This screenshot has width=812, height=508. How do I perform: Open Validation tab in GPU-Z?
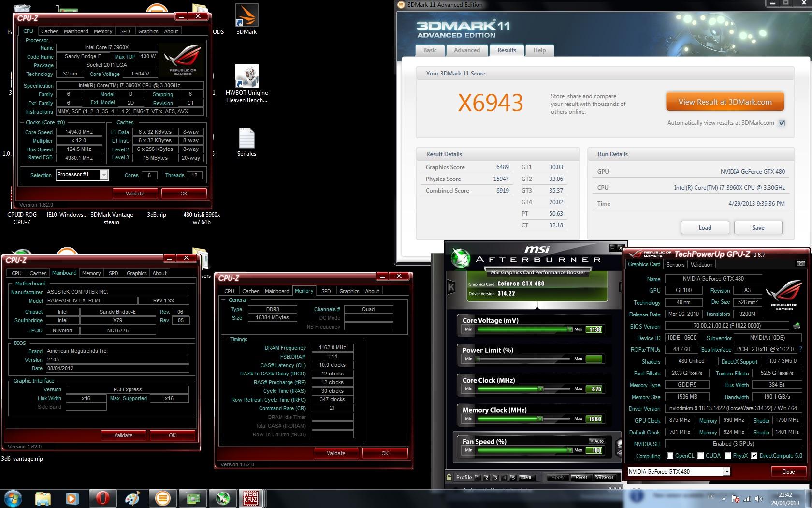701,265
